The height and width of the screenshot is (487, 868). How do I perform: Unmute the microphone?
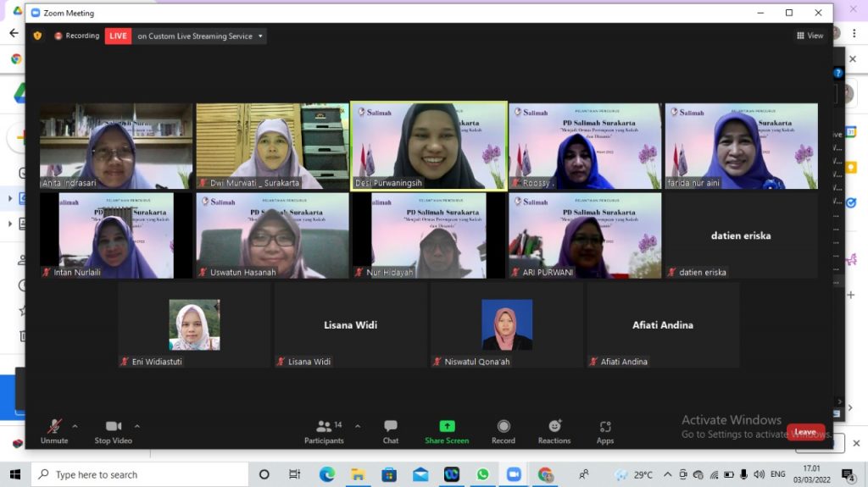[54, 431]
